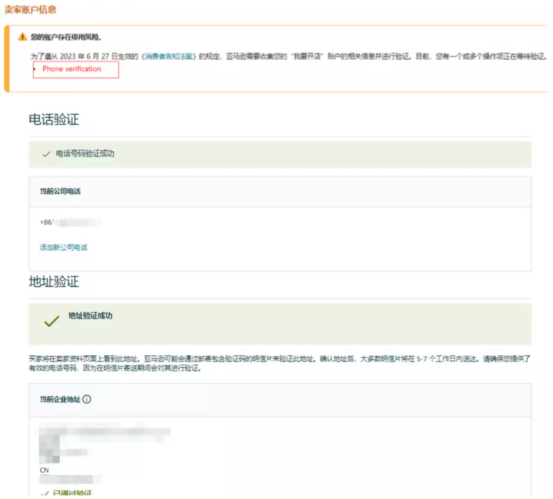Screen dimensions: 553x499
Task: Click the 当前公司电话 panel header
Action: point(280,191)
